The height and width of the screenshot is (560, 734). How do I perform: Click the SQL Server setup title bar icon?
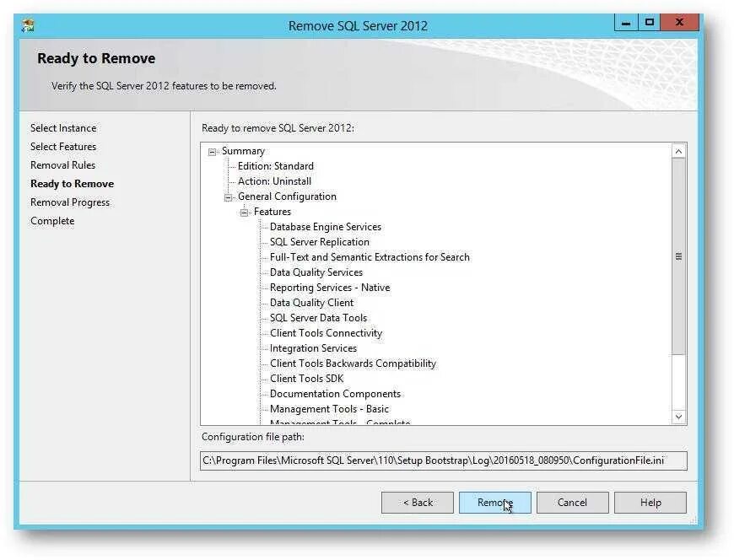pyautogui.click(x=28, y=26)
